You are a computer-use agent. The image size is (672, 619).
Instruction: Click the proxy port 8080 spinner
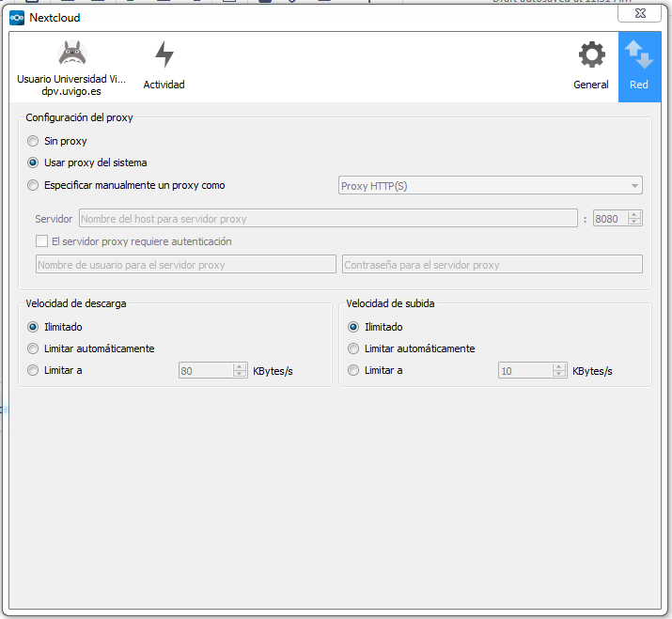pyautogui.click(x=617, y=219)
